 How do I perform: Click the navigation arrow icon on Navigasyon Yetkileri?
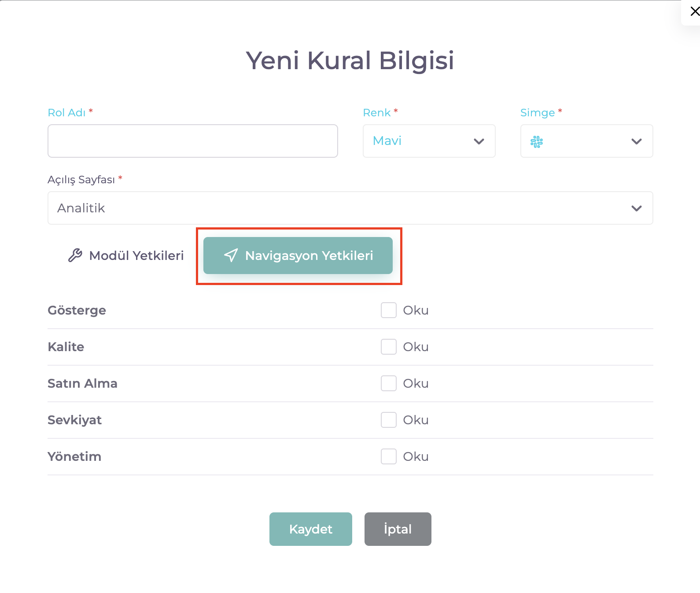pos(231,256)
